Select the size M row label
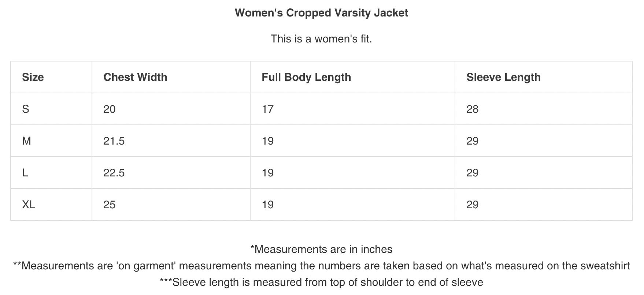Screen dimensions: 644x295 tap(26, 141)
